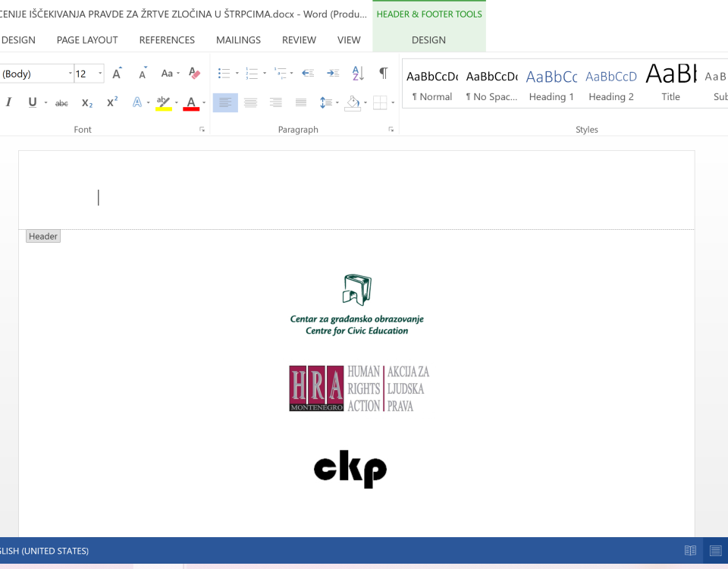Screen dimensions: 728x569
Task: Apply Numbering list formatting
Action: point(252,73)
